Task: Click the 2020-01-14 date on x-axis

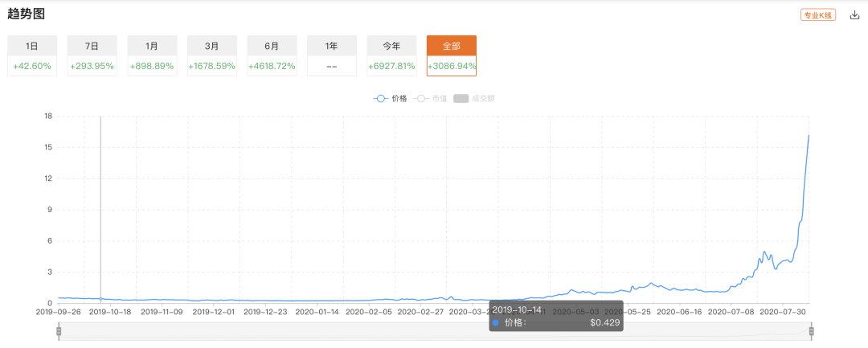Action: pyautogui.click(x=317, y=311)
